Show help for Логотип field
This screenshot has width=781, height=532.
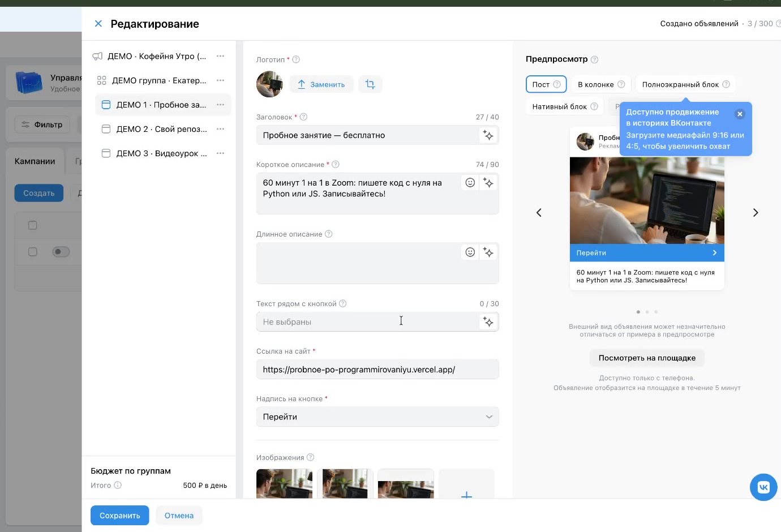296,59
